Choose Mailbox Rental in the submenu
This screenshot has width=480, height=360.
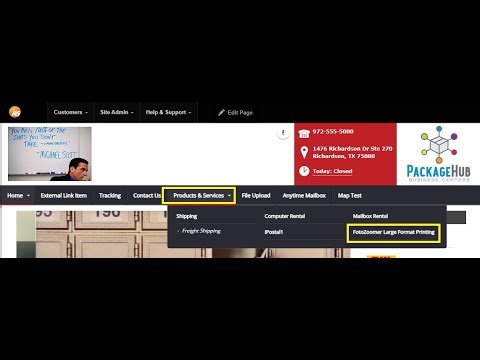370,216
